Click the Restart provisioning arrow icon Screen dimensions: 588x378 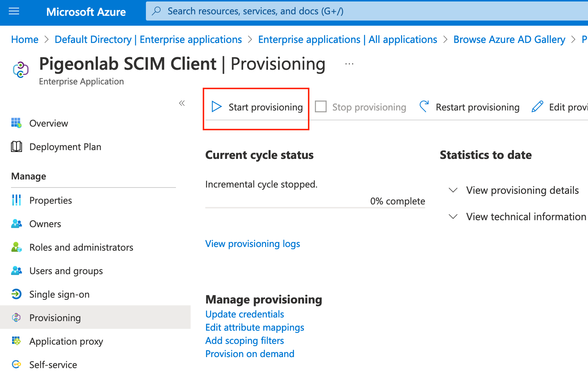pyautogui.click(x=424, y=107)
